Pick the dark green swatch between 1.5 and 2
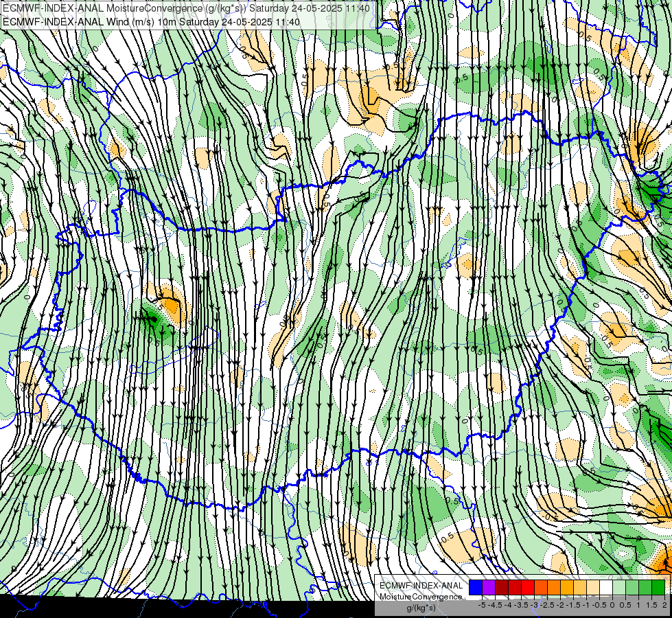This screenshot has height=618, width=672. [658, 588]
